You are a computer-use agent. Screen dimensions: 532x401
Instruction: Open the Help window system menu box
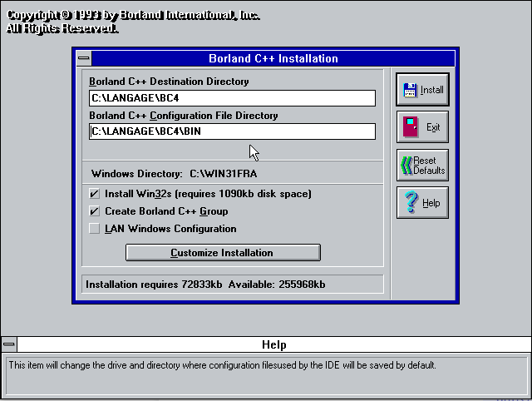(x=9, y=344)
